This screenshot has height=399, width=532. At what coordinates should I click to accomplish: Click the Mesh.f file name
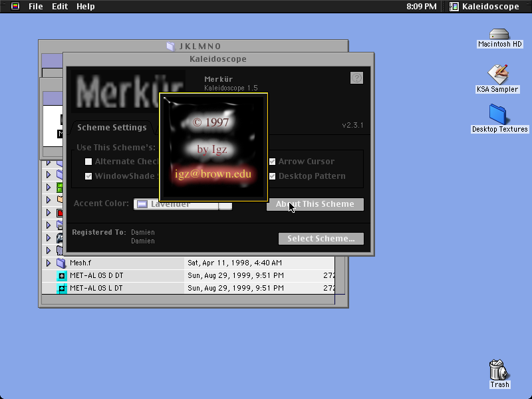point(80,263)
